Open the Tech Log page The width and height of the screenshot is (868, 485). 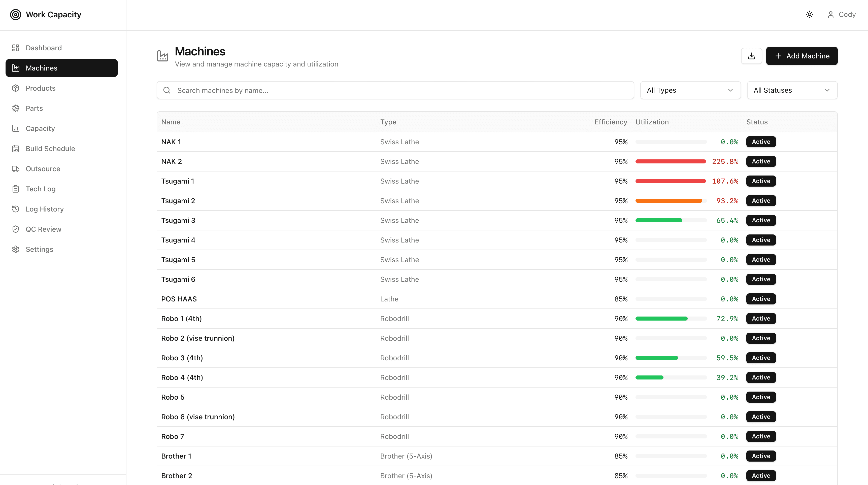[62, 189]
